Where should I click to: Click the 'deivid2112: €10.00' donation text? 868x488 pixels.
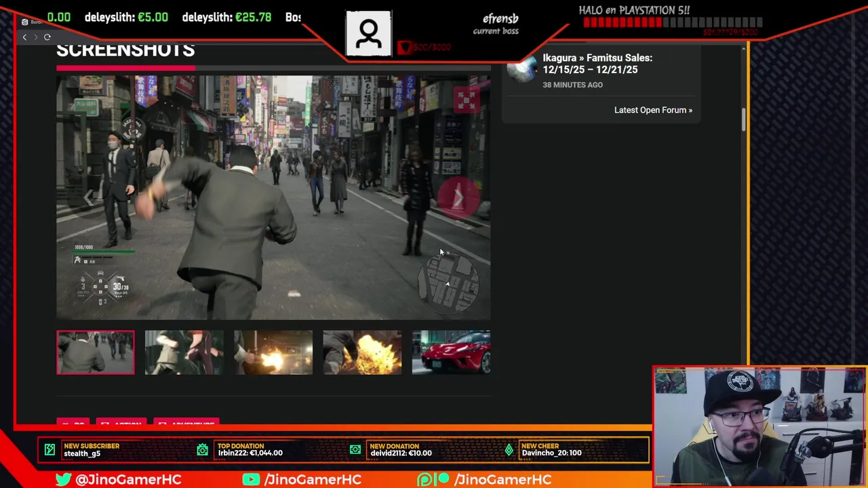click(401, 453)
